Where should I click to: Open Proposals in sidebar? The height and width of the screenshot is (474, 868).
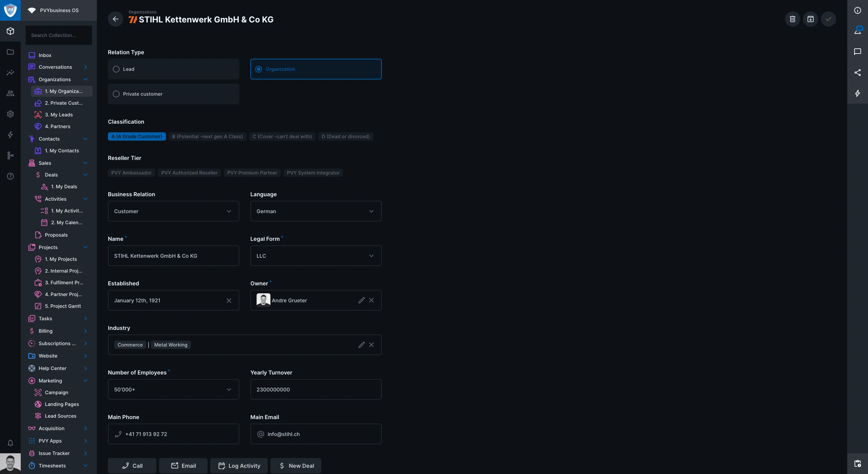pos(56,235)
